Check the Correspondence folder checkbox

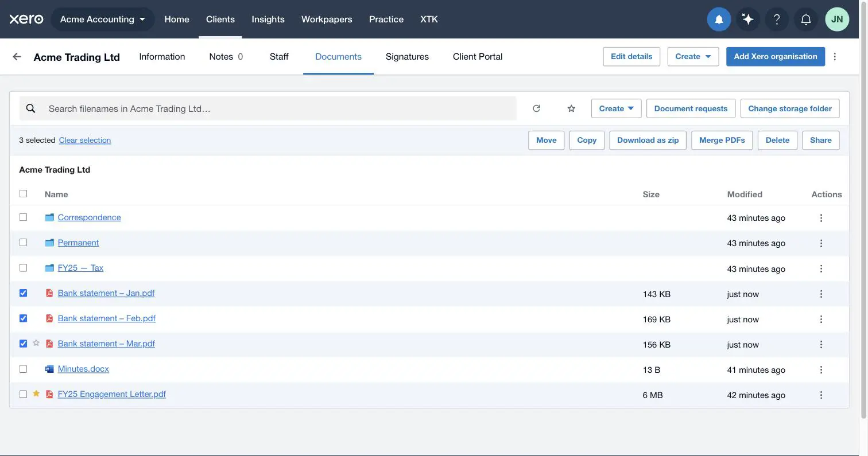click(23, 217)
